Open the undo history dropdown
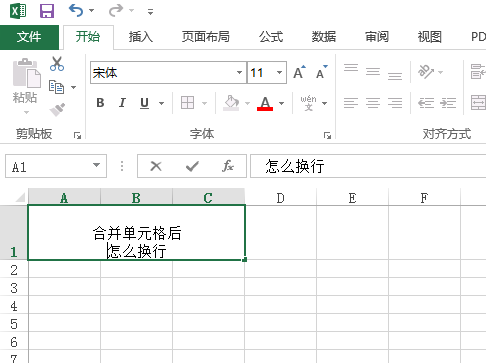486x363 pixels. pos(91,11)
